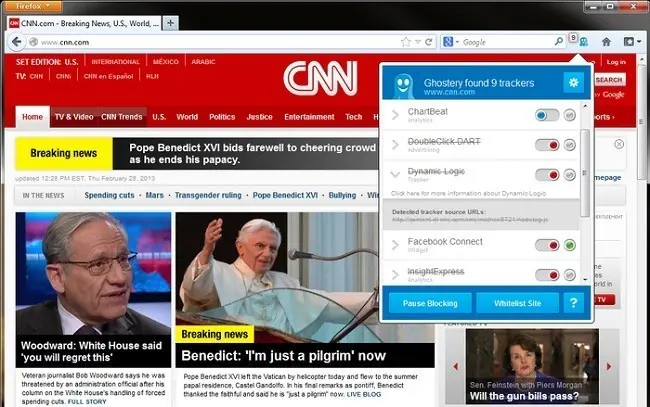
Task: Open LIVE BLOG link
Action: point(364,394)
